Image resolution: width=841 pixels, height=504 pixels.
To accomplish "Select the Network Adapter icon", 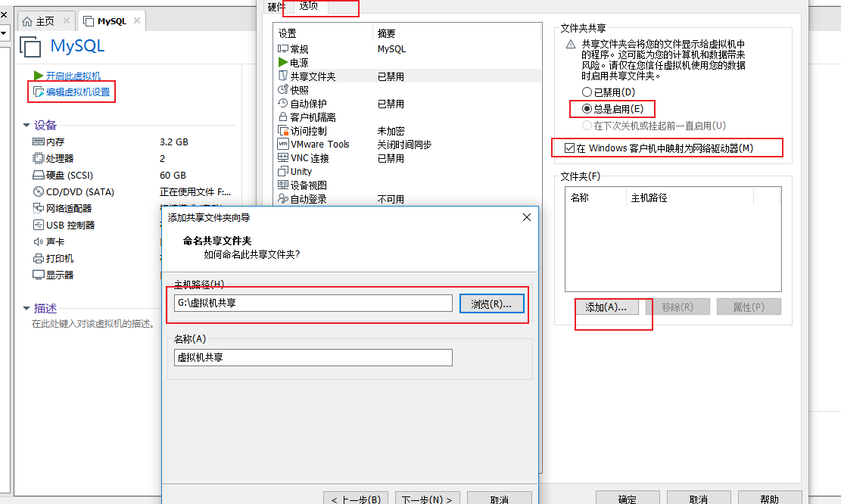I will click(x=39, y=208).
